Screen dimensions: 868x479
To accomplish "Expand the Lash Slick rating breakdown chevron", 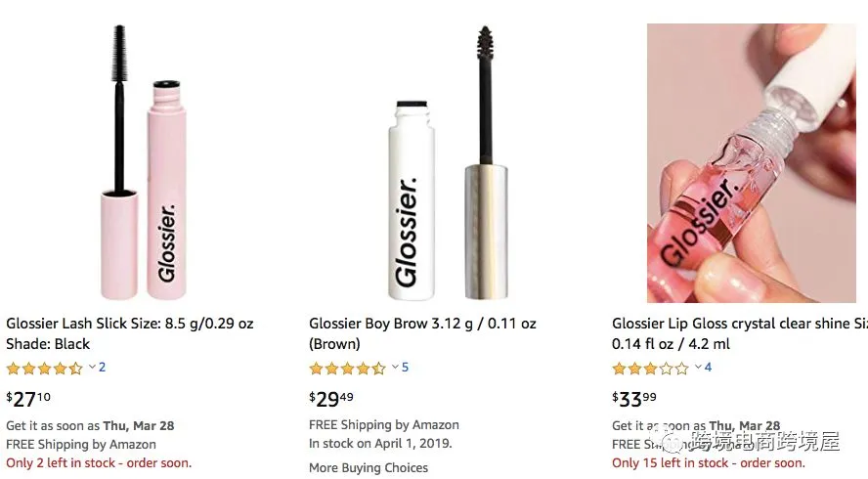I will (92, 368).
